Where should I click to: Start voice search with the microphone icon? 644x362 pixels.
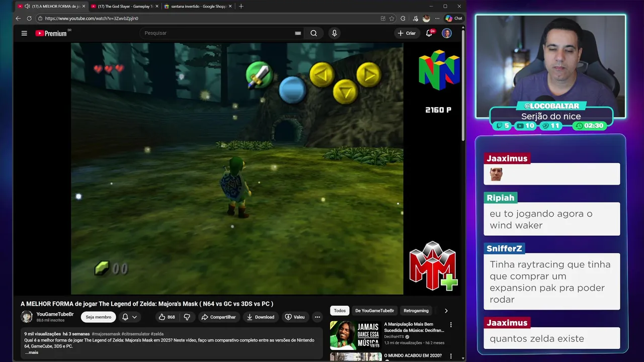[x=334, y=33]
